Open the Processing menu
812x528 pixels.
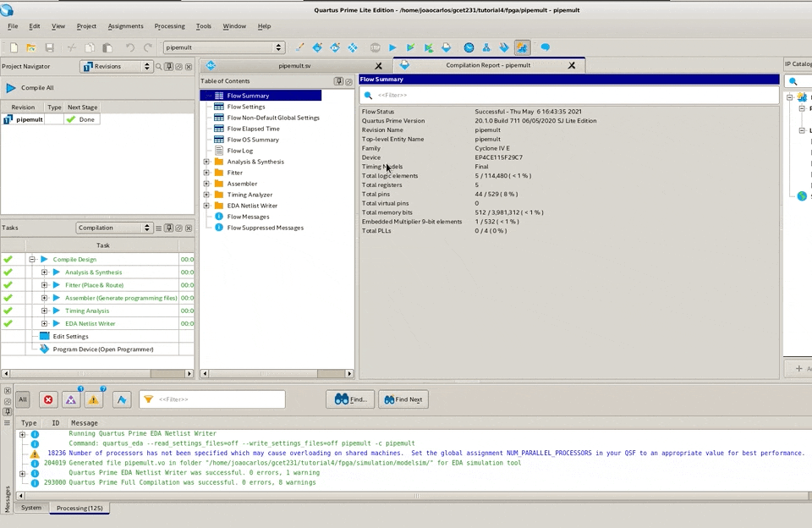point(169,26)
